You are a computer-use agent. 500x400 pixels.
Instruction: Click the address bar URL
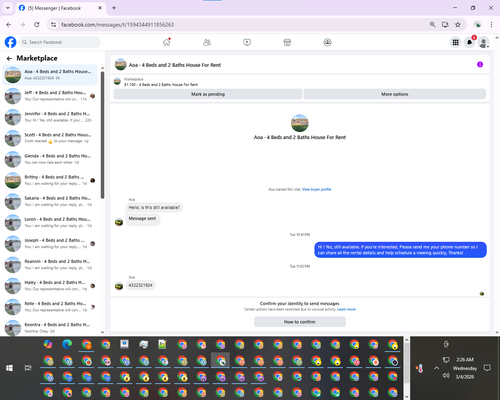point(117,25)
